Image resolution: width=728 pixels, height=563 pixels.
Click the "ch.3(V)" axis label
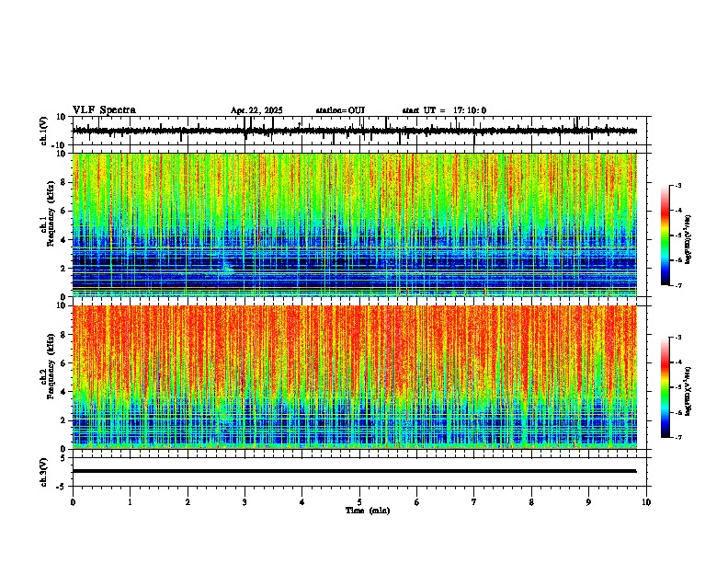pyautogui.click(x=44, y=472)
